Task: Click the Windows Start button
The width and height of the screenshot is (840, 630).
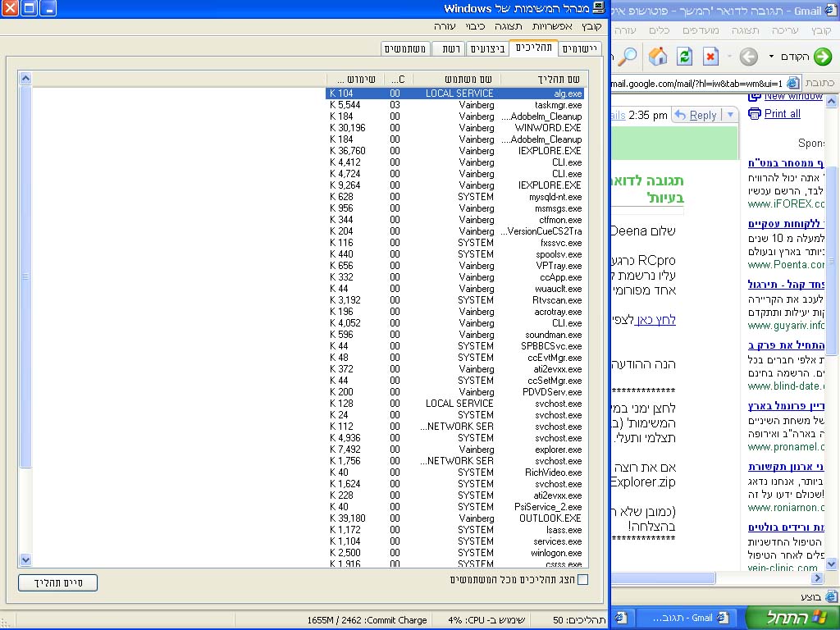Action: 792,617
